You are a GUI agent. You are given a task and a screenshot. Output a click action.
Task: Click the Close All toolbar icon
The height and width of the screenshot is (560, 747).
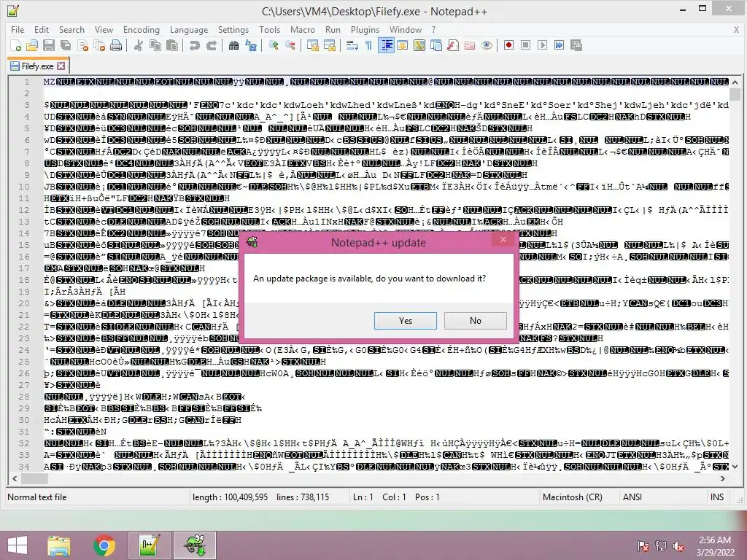point(99,45)
